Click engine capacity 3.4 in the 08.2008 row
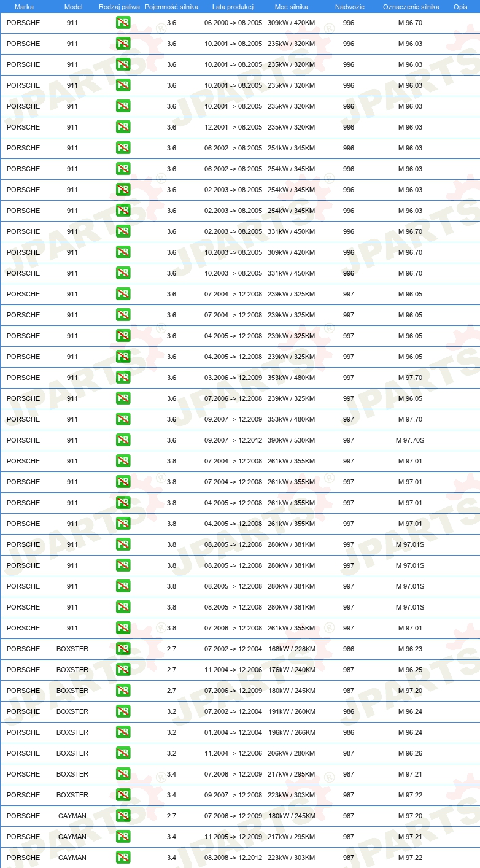The height and width of the screenshot is (868, 480). coord(171,858)
